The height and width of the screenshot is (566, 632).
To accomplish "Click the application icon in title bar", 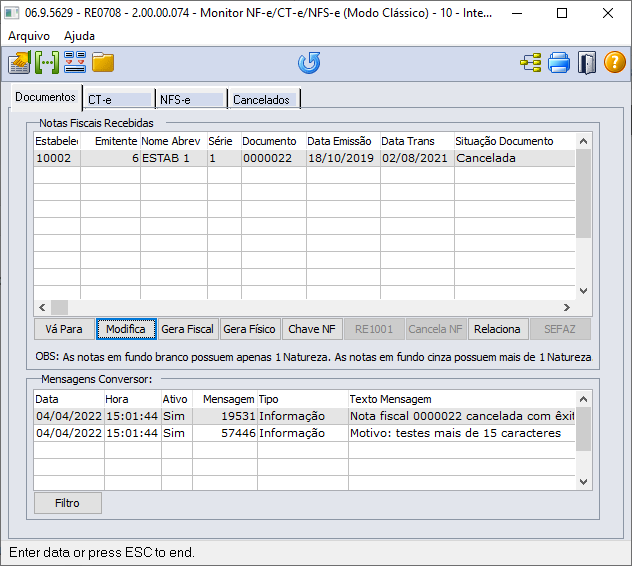I will [12, 13].
